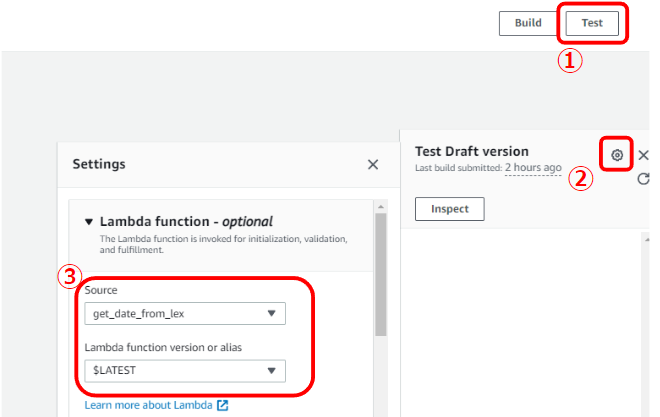Click the Test Draft version heading

[x=472, y=151]
